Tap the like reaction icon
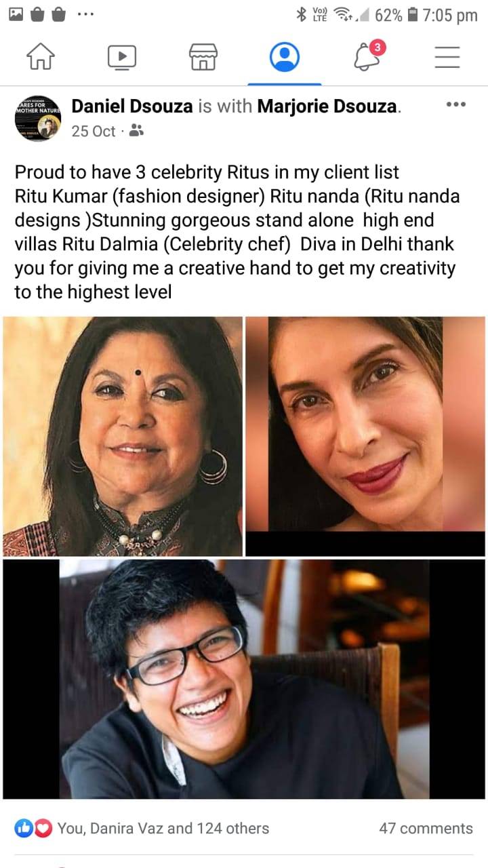The width and height of the screenshot is (488, 868). pyautogui.click(x=24, y=828)
